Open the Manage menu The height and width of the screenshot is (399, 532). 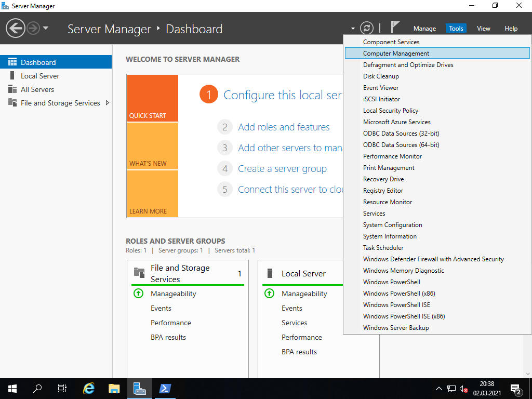tap(424, 29)
